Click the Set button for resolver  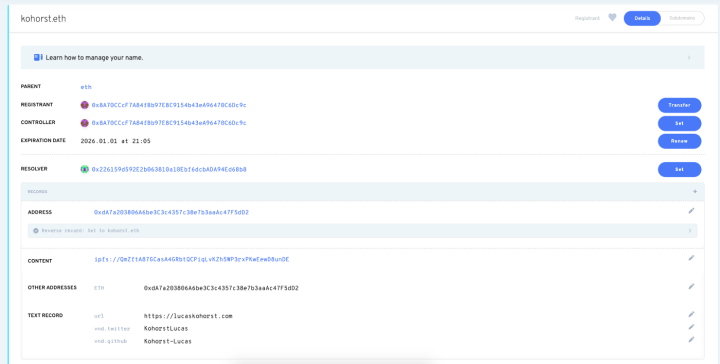[679, 169]
